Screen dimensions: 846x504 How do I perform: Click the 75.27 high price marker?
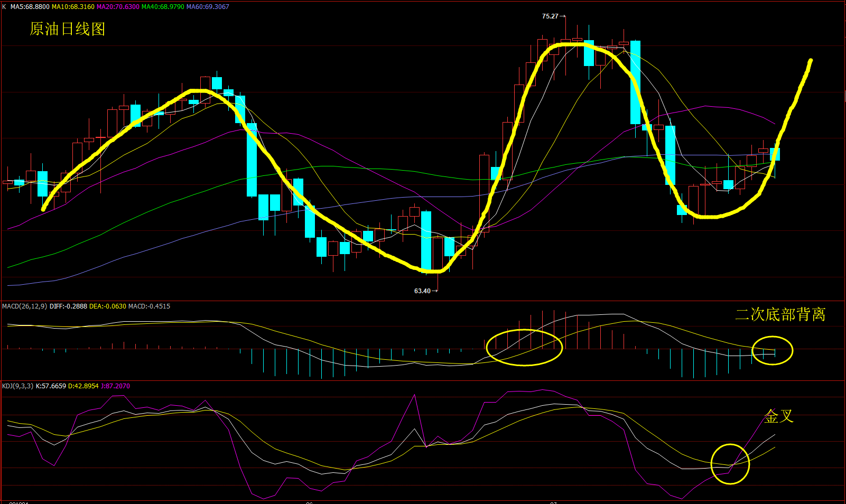[550, 16]
